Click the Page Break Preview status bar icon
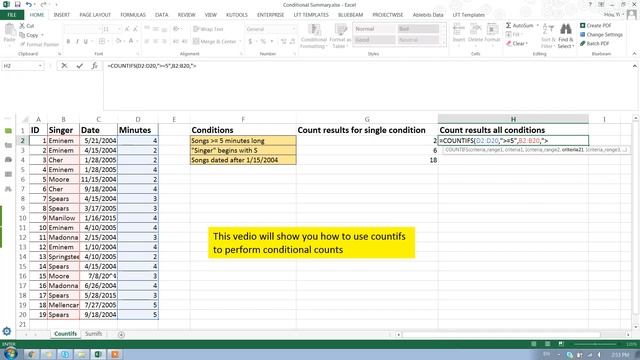The height and width of the screenshot is (360, 640). 561,344
